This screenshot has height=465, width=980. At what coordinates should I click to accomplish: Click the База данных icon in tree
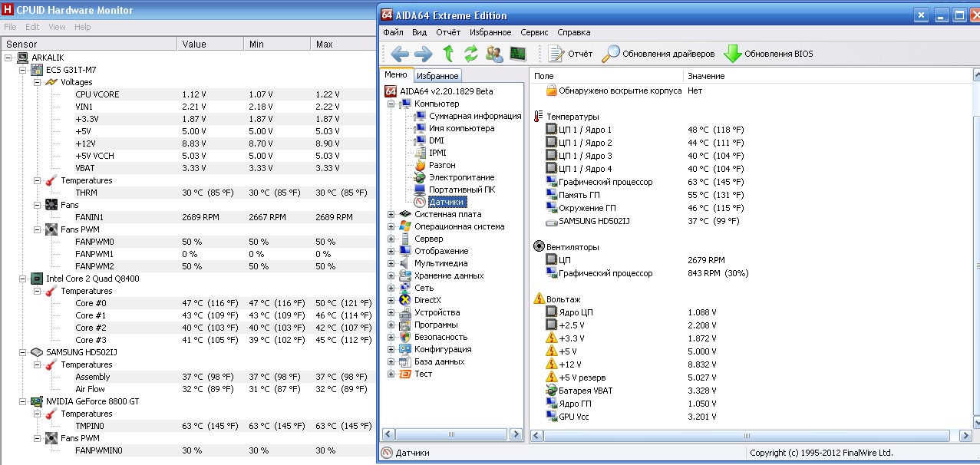pos(405,361)
